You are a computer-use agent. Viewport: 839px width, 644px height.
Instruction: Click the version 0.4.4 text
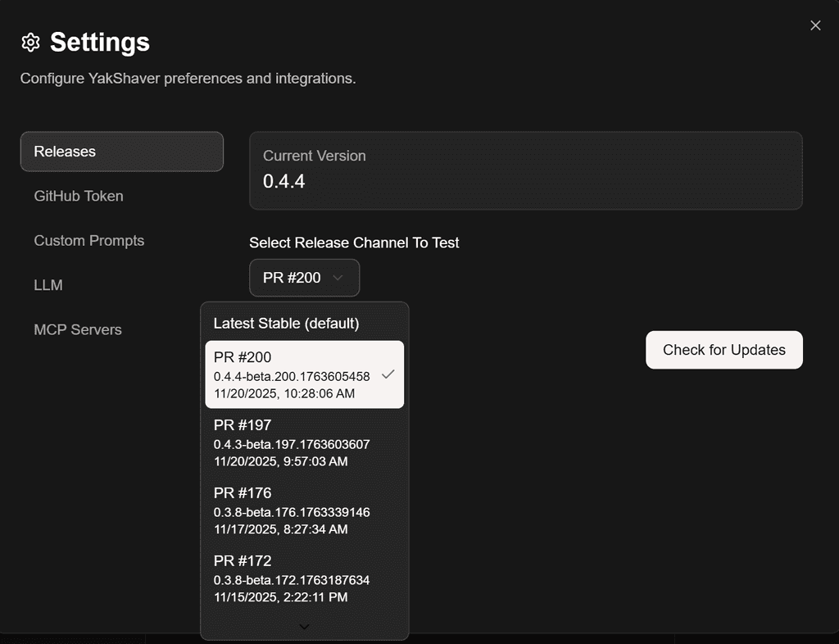283,182
